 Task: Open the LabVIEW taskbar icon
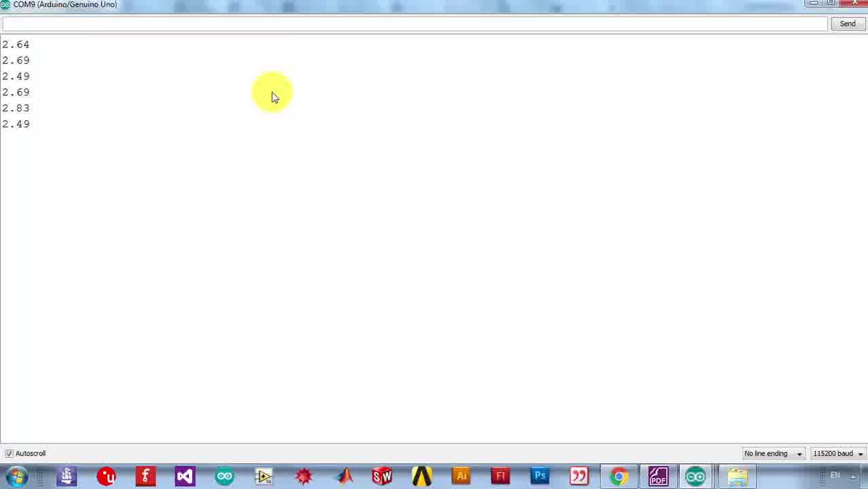tap(264, 476)
